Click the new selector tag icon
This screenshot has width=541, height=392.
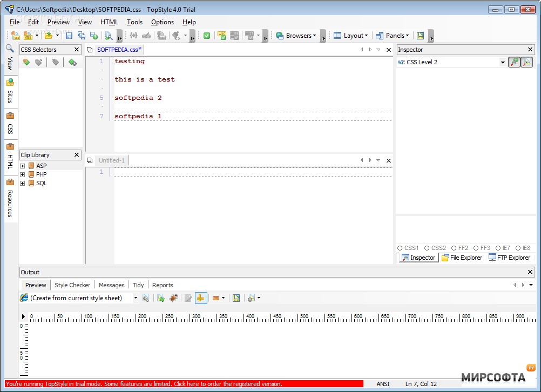coord(26,62)
